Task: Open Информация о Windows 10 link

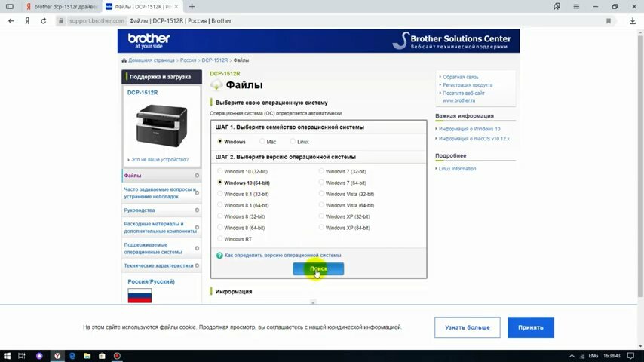Action: tap(470, 129)
